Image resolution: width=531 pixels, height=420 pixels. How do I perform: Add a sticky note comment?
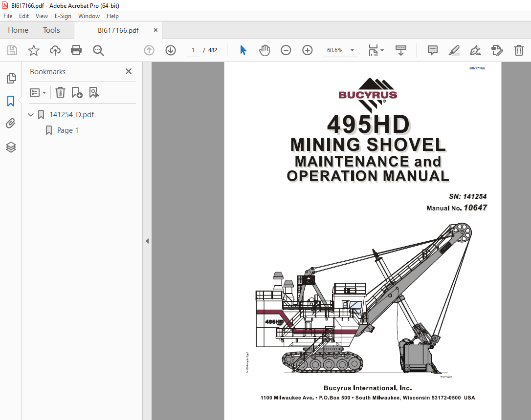click(x=432, y=50)
